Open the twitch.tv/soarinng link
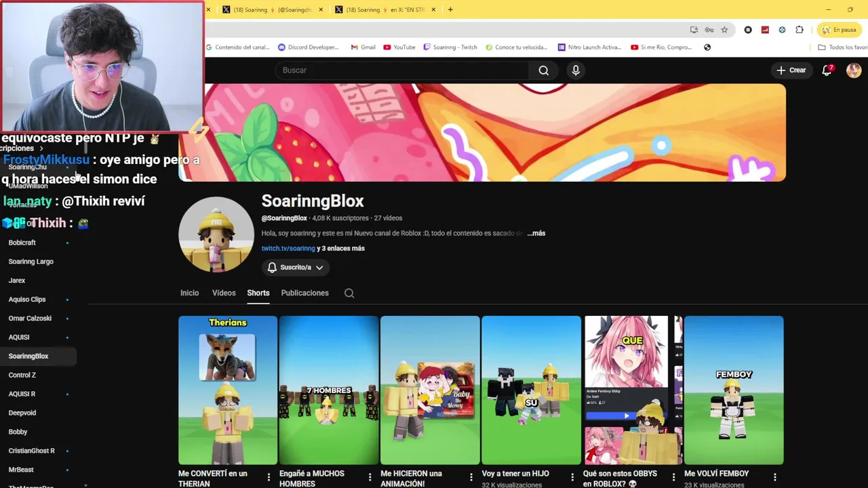 click(288, 249)
